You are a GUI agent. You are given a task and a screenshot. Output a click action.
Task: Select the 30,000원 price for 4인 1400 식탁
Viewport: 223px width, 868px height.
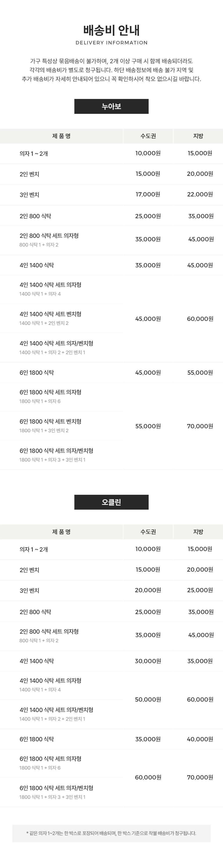click(148, 661)
